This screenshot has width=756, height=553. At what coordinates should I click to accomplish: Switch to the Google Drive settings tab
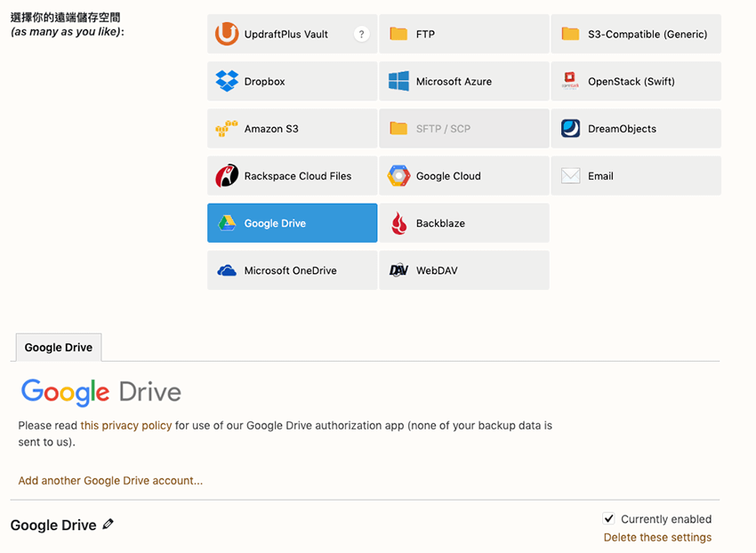point(59,347)
